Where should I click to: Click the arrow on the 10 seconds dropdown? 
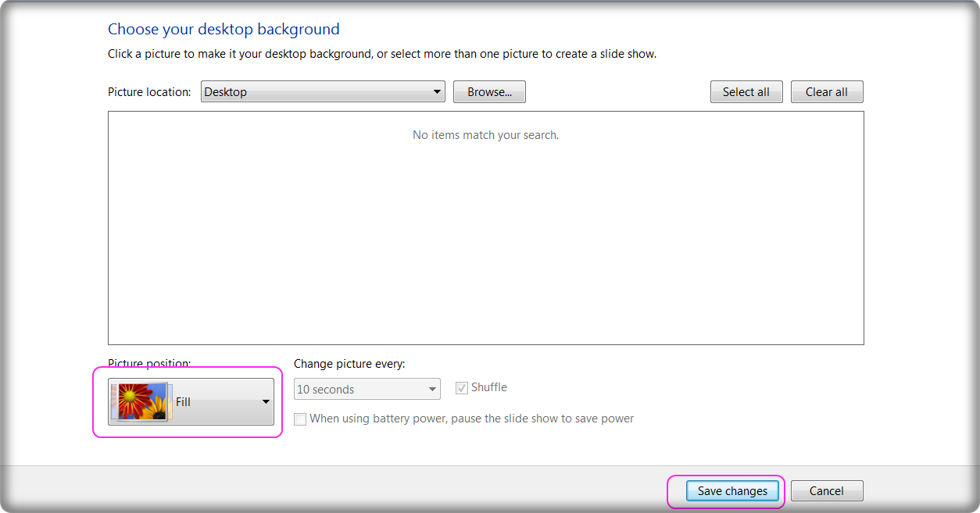click(x=432, y=389)
